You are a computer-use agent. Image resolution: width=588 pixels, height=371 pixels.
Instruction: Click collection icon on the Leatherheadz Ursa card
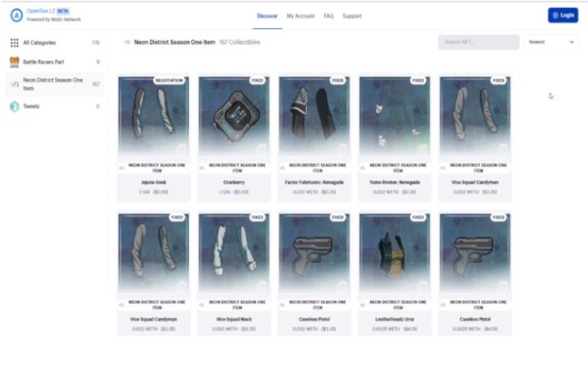coord(362,305)
